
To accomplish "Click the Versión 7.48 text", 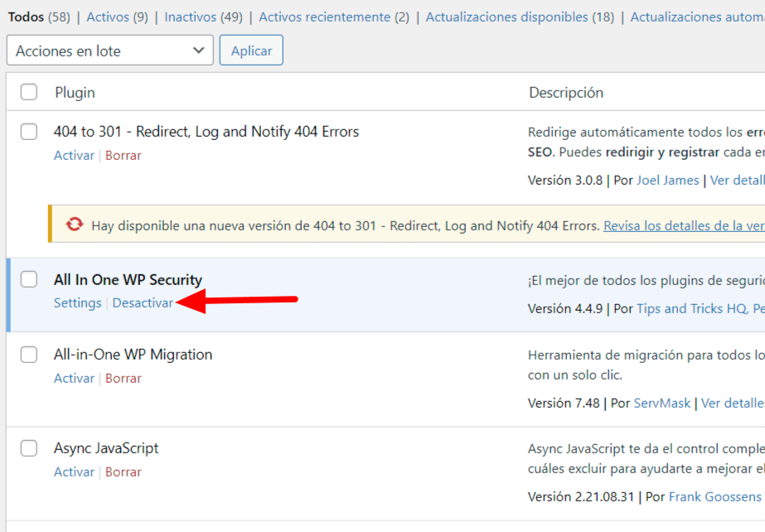I will (564, 404).
